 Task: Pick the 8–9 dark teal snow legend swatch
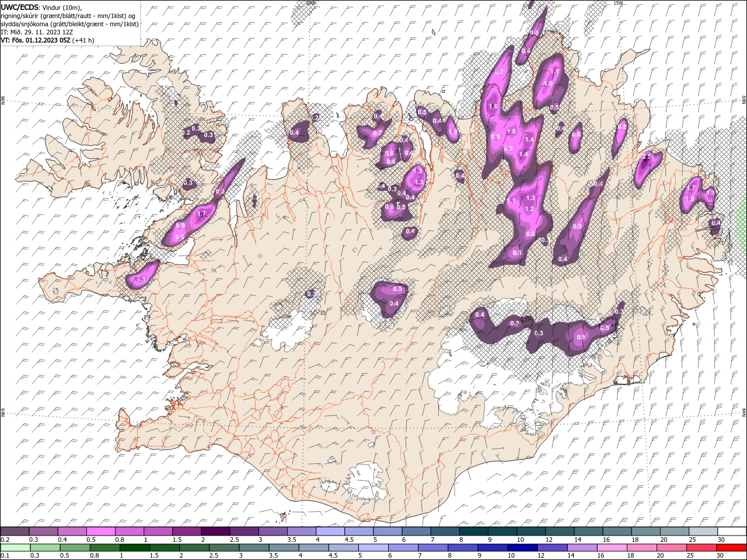(x=474, y=531)
